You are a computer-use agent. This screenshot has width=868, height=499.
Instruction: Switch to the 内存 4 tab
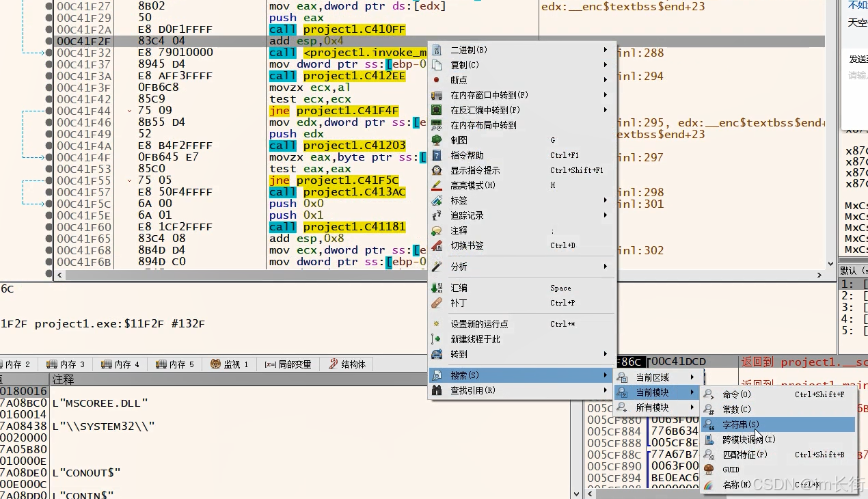[x=120, y=364]
